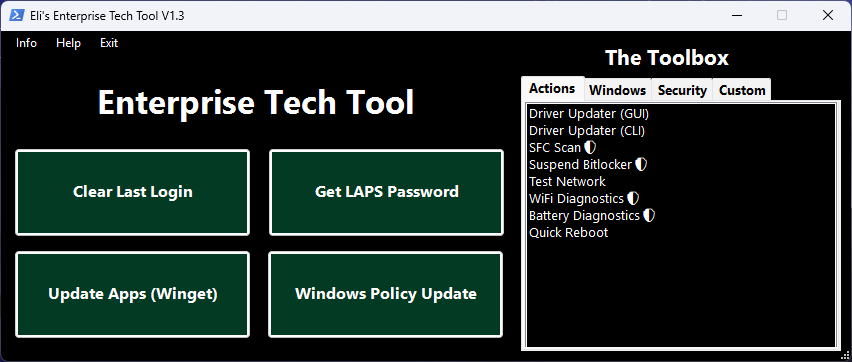This screenshot has height=362, width=852.
Task: Click the shield icon beside Battery Diagnostics
Action: [x=649, y=215]
